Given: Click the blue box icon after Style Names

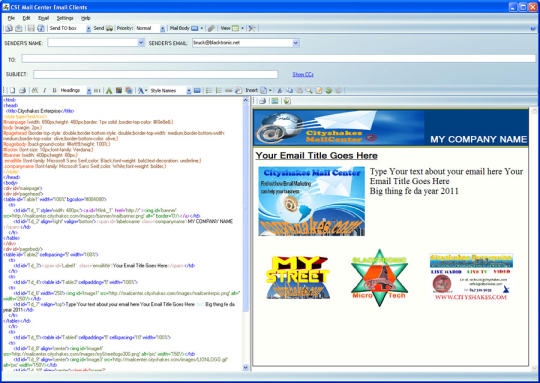Looking at the screenshot, I should point(197,90).
